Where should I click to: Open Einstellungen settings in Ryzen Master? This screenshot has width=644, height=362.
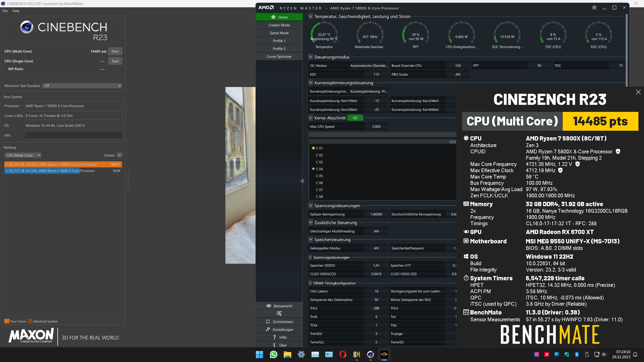(x=268, y=329)
